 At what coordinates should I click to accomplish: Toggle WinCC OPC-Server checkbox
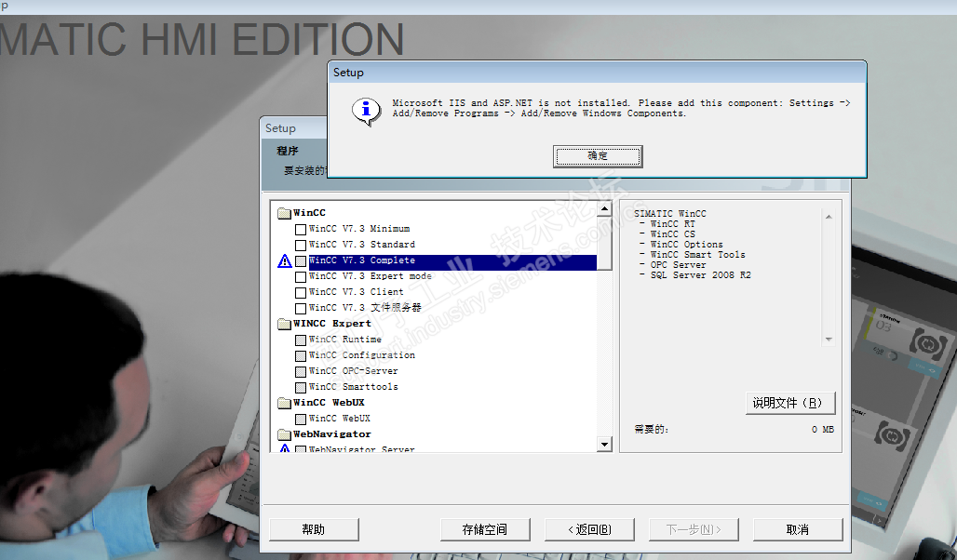pos(301,372)
